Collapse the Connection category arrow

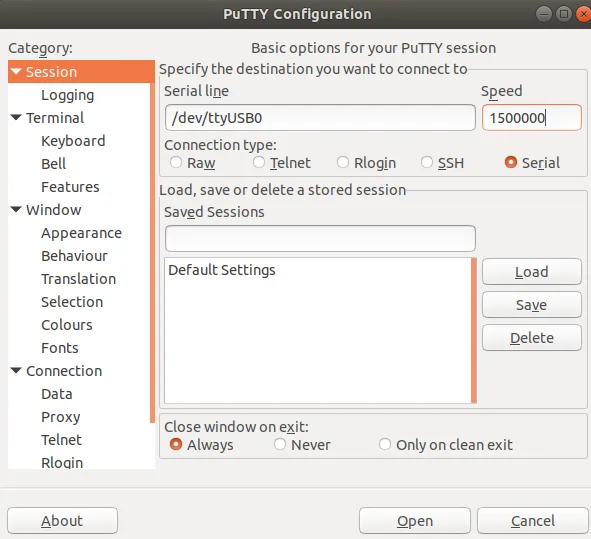pyautogui.click(x=16, y=371)
